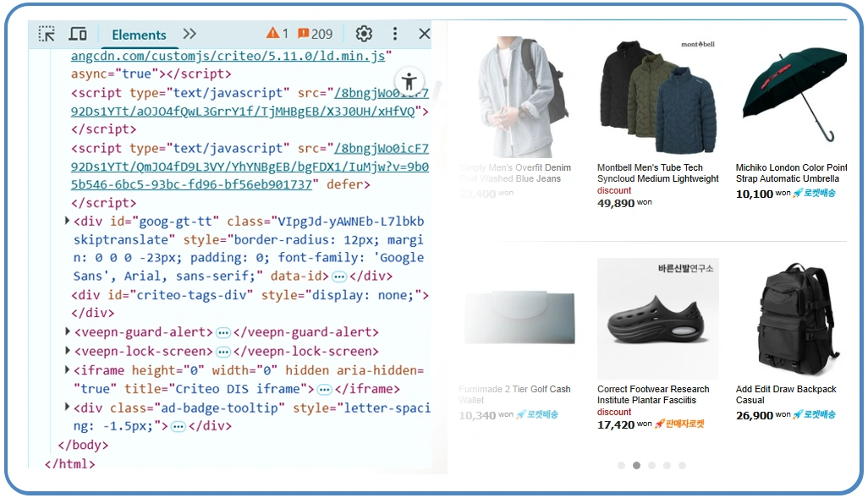Open Montbell Men's Tube Tech product link

[x=657, y=173]
